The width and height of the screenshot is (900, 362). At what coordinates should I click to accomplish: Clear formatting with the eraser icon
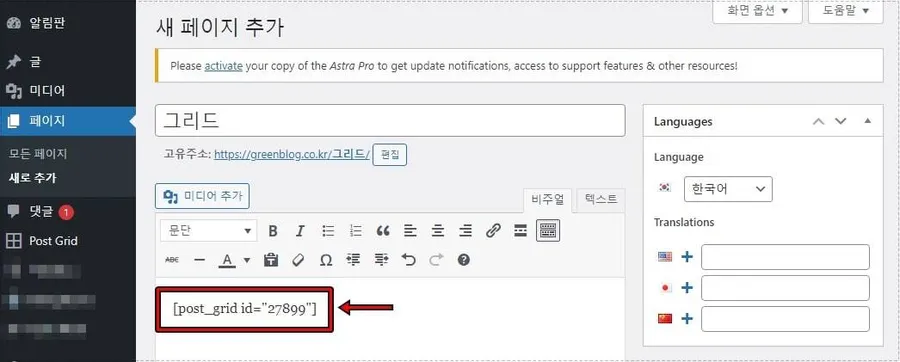click(298, 260)
